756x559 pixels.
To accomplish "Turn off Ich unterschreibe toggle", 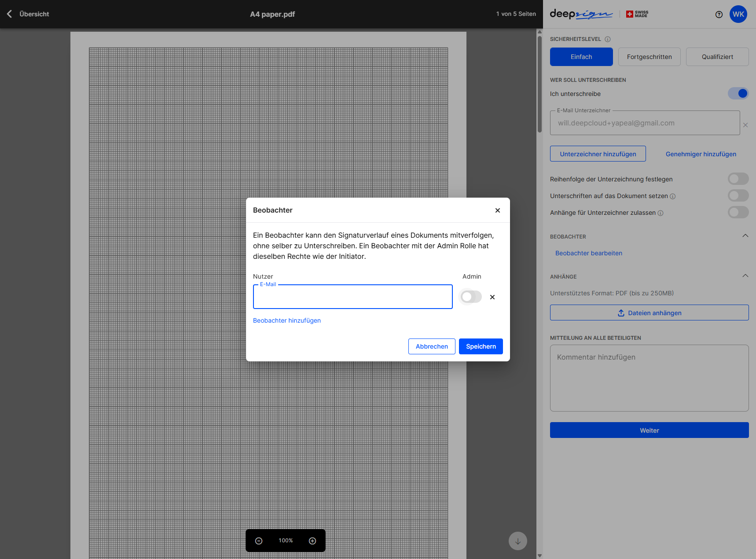I will [738, 93].
